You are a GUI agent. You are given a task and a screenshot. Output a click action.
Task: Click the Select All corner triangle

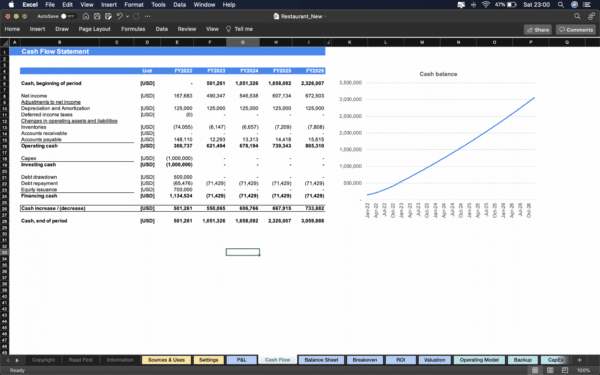(x=5, y=42)
